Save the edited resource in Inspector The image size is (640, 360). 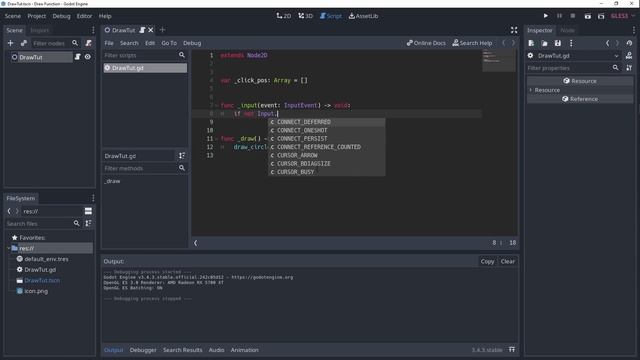point(558,43)
